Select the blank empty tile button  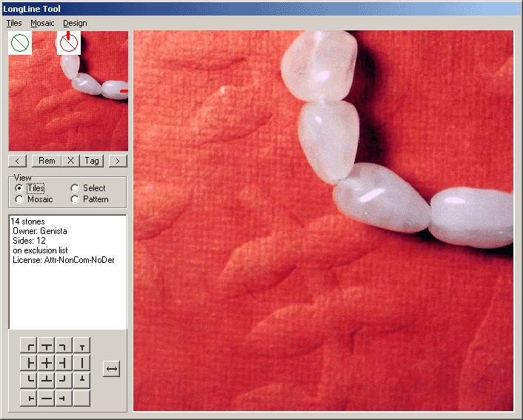pos(81,399)
